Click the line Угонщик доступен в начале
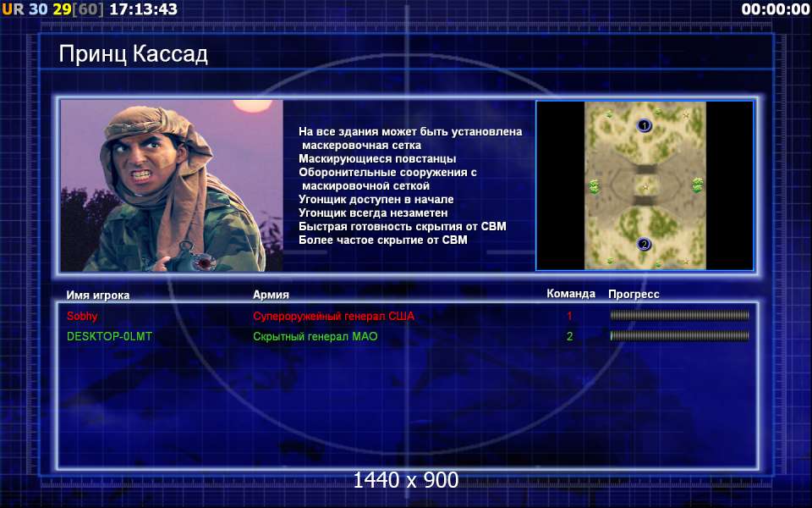Image resolution: width=812 pixels, height=508 pixels. 376,199
